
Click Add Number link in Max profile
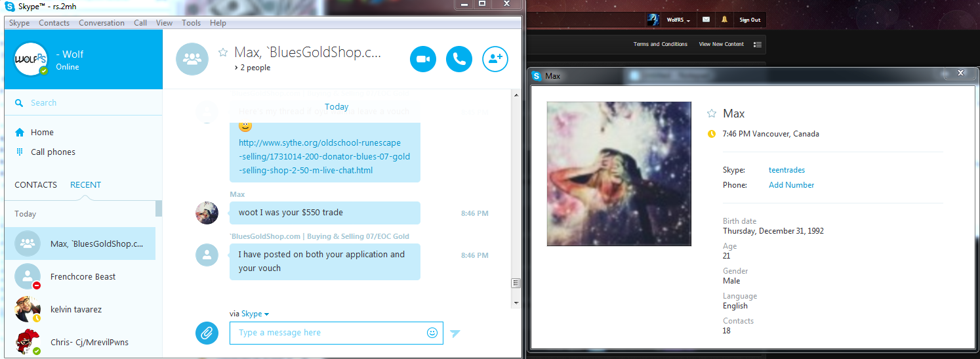point(791,185)
